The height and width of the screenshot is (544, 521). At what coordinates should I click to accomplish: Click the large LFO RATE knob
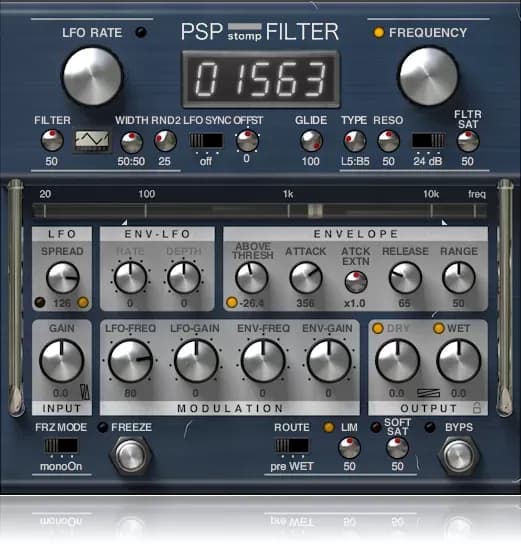point(92,76)
